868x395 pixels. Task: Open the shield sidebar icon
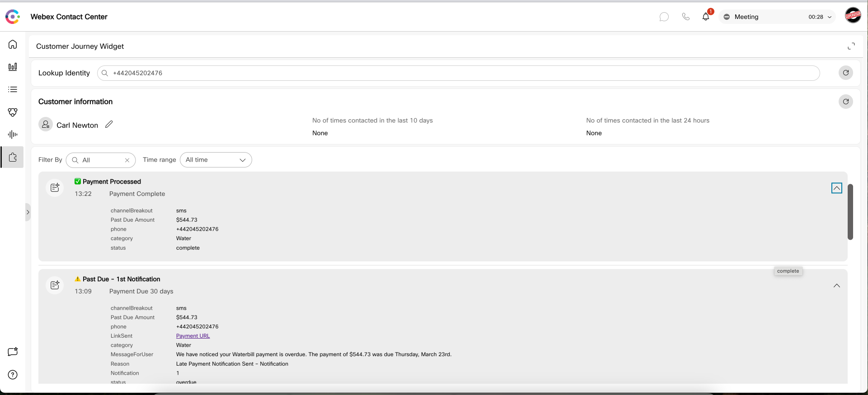click(x=13, y=112)
